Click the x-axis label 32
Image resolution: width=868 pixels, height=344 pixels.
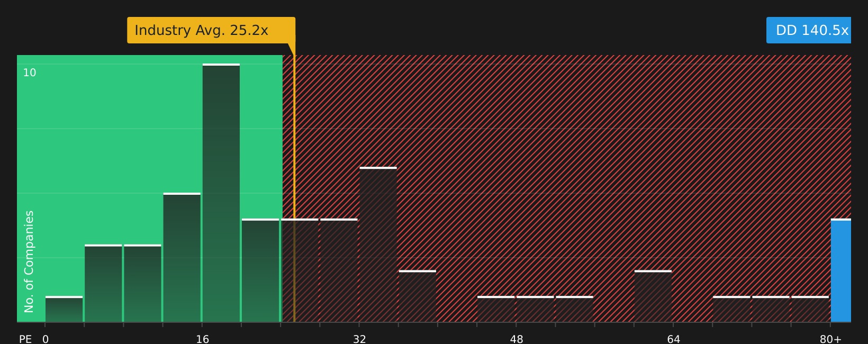(359, 339)
